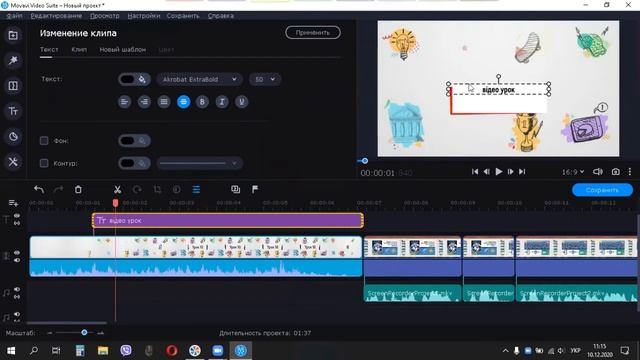
Task: Open the Akrobat ExtraBold font dropdown
Action: [200, 79]
